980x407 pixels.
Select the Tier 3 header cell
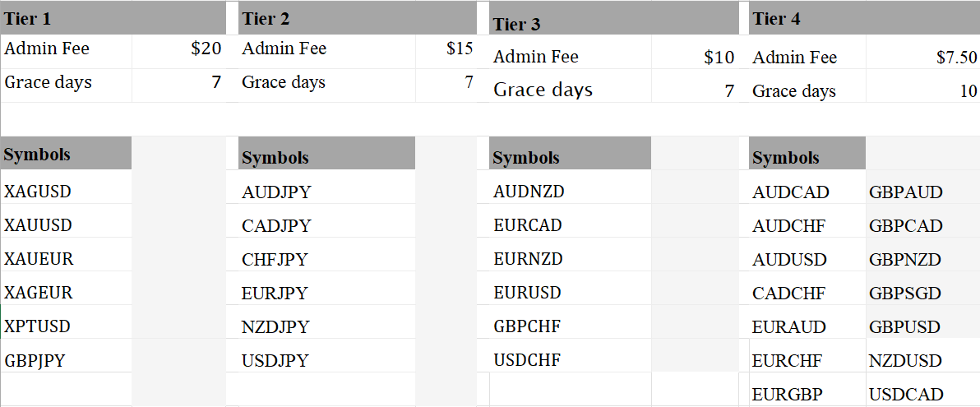coord(516,24)
